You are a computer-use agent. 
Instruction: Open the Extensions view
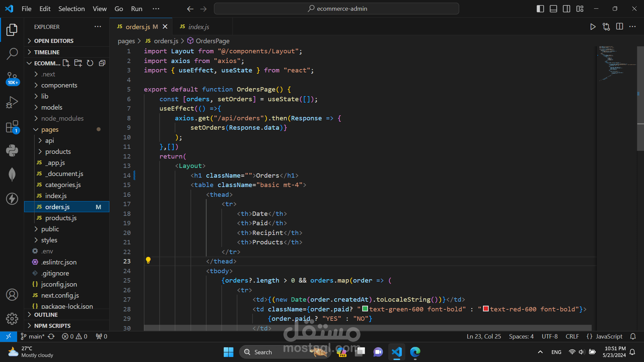tap(12, 127)
